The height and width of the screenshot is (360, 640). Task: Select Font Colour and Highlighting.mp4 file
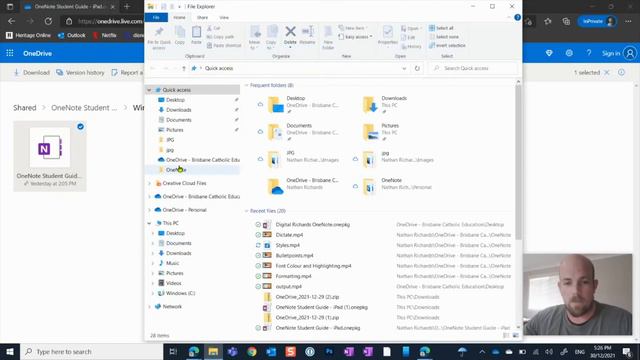tap(313, 266)
